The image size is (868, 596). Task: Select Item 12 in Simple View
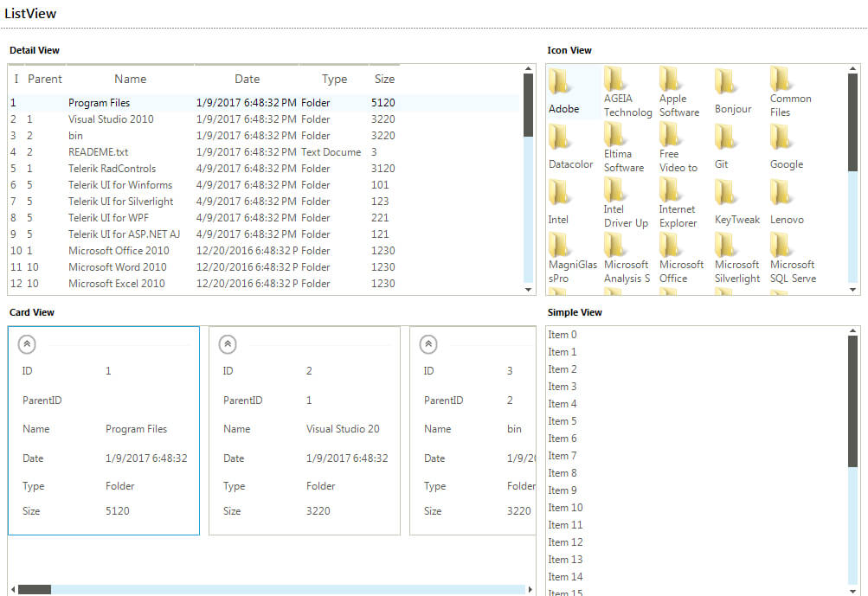coord(697,542)
